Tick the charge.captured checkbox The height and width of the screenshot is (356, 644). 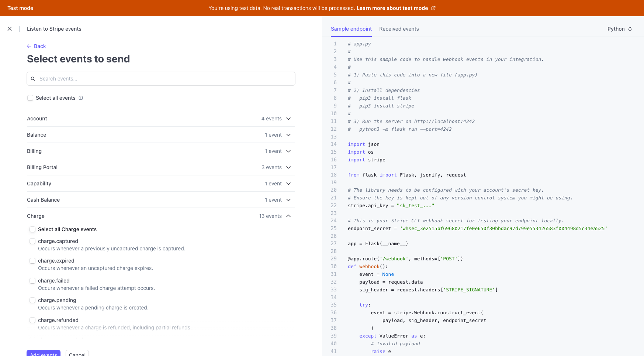[32, 241]
